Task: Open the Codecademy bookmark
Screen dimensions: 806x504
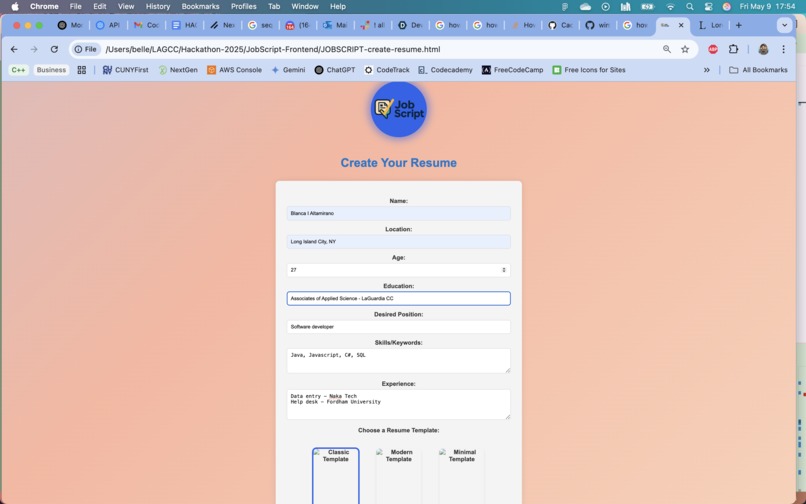Action: coord(445,70)
